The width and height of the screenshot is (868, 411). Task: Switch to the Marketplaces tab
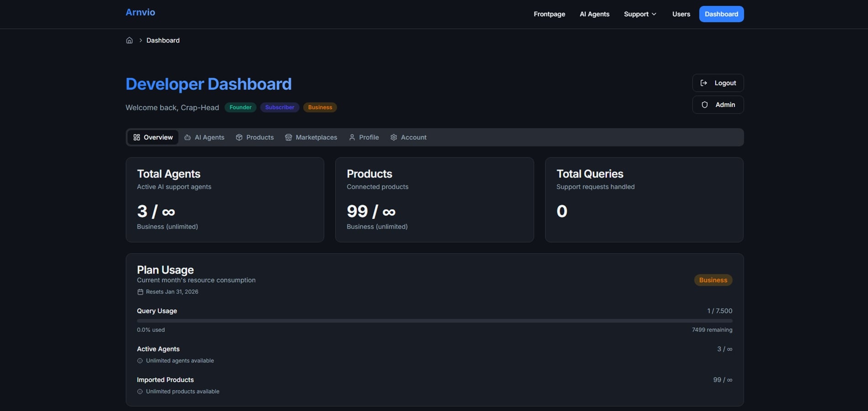[311, 137]
